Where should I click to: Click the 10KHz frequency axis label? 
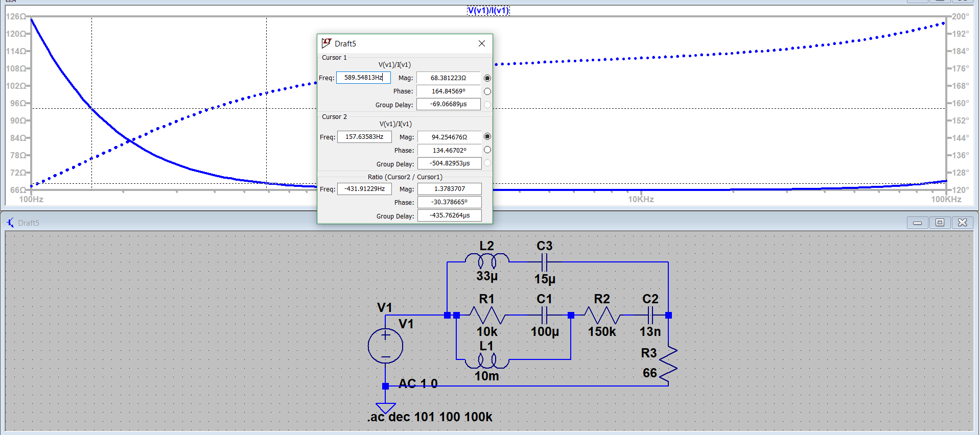click(641, 199)
